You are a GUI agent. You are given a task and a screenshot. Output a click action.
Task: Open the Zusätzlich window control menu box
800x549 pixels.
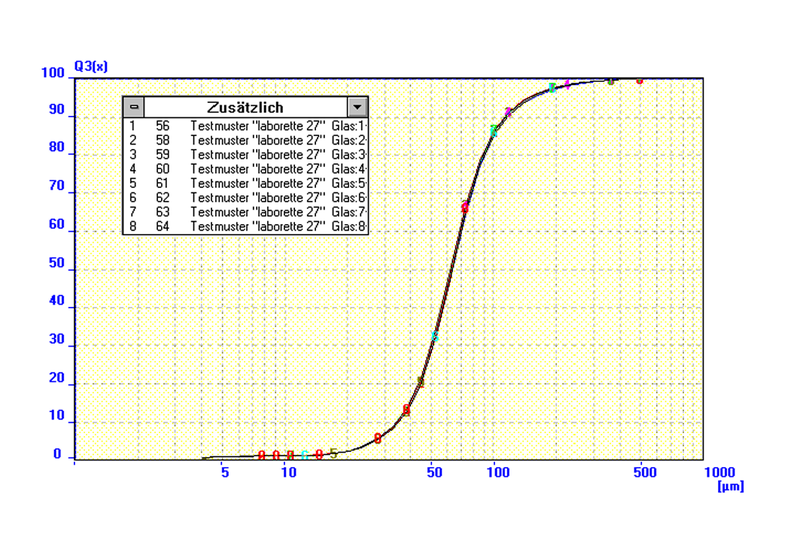(x=135, y=107)
